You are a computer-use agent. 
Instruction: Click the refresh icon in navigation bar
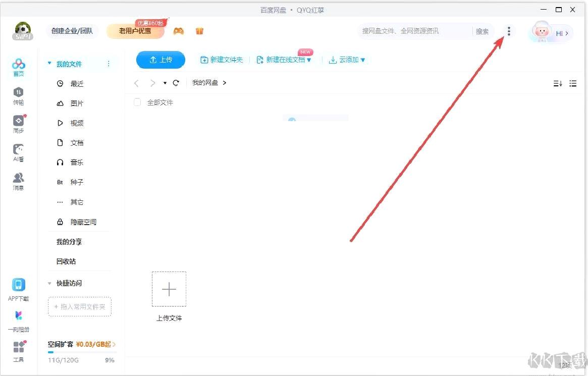[x=176, y=83]
